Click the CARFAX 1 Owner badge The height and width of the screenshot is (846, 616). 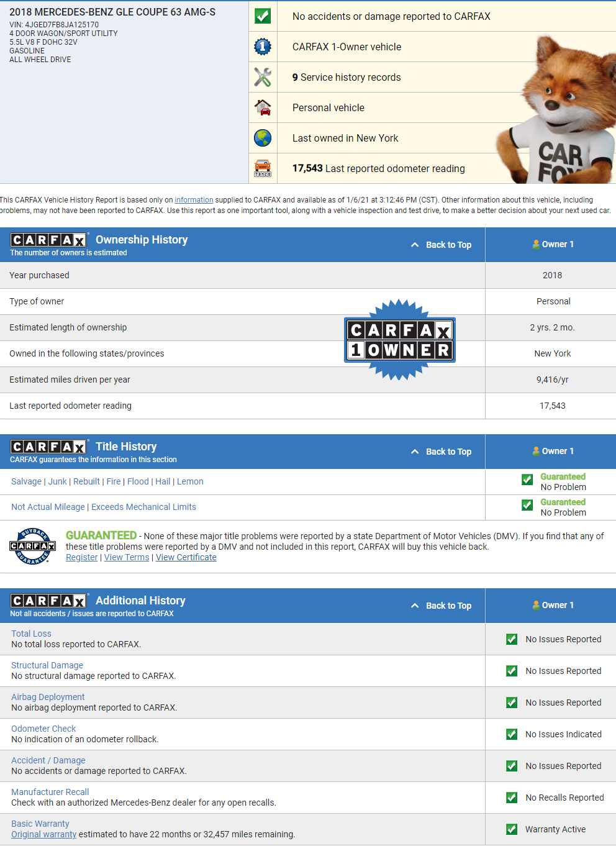[x=400, y=340]
